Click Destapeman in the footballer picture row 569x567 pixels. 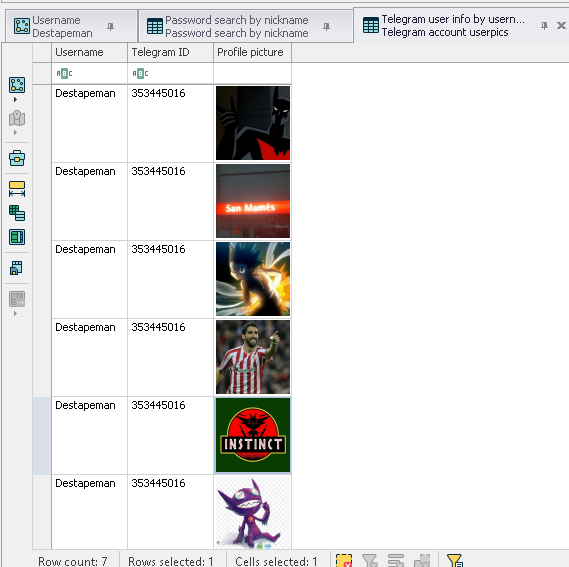pos(85,327)
